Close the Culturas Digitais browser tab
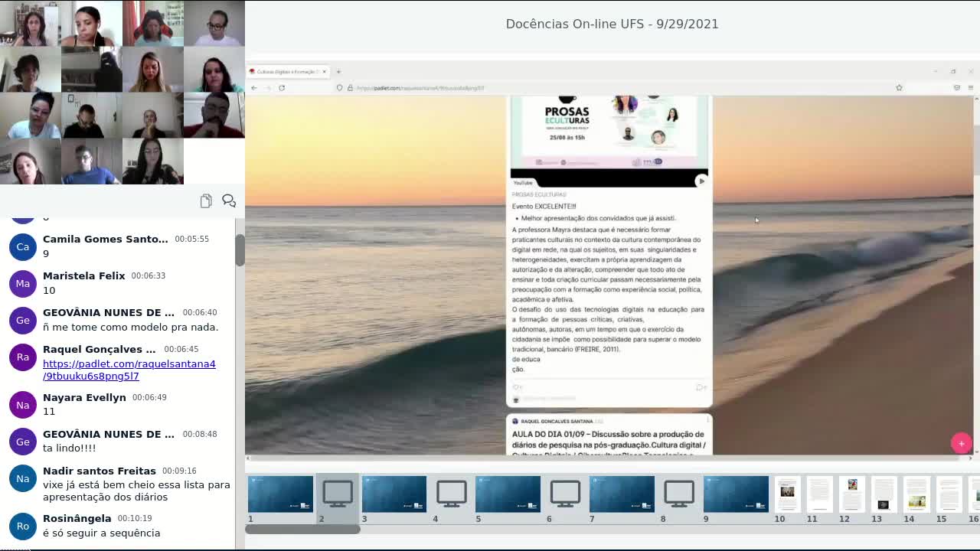 click(324, 71)
